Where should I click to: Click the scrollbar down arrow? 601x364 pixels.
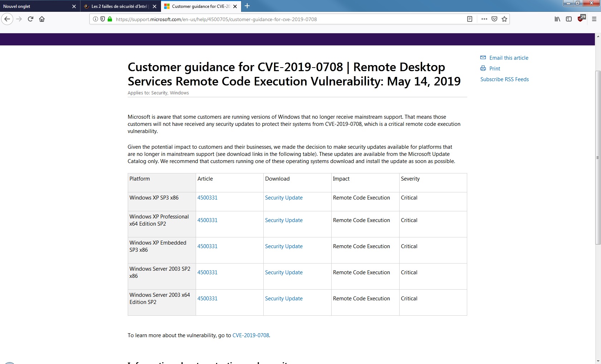[598, 361]
